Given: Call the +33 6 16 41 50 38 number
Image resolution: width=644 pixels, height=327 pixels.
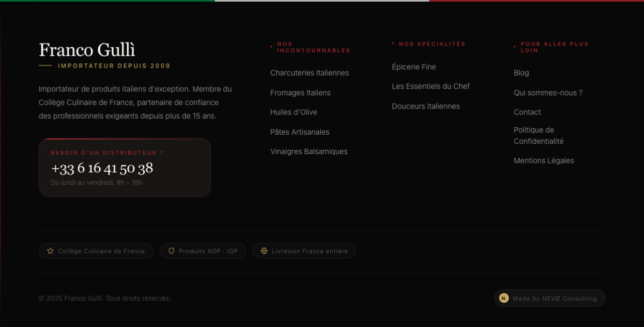Looking at the screenshot, I should pyautogui.click(x=102, y=168).
